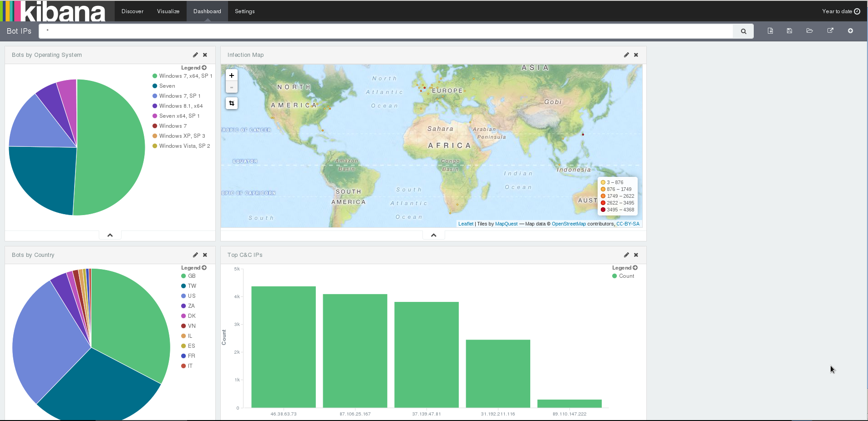
Task: Open the Leaflet attribution link
Action: (466, 224)
